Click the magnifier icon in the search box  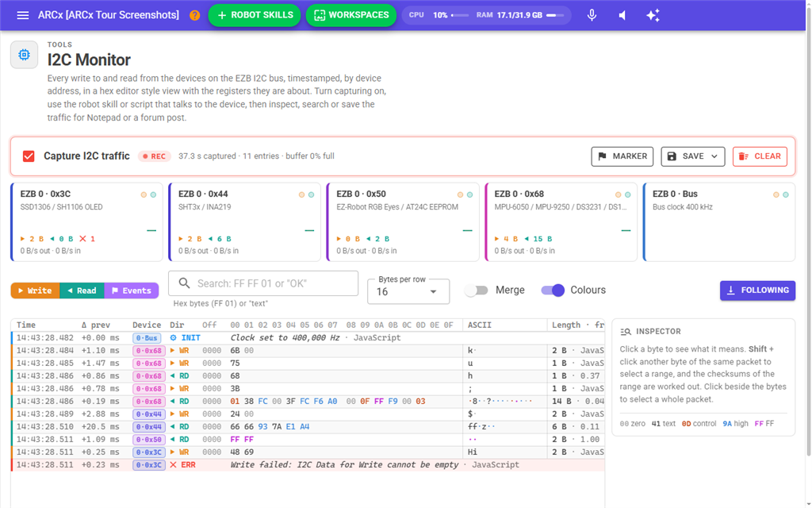tap(184, 283)
